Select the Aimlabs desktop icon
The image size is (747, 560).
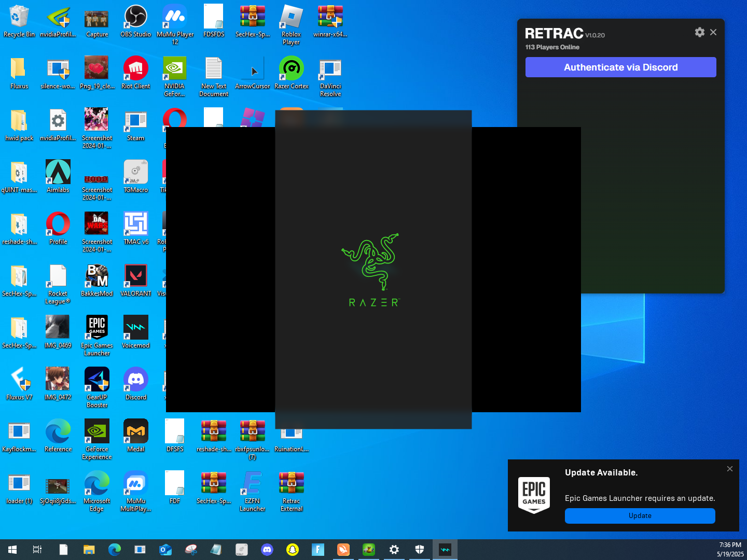pos(58,177)
